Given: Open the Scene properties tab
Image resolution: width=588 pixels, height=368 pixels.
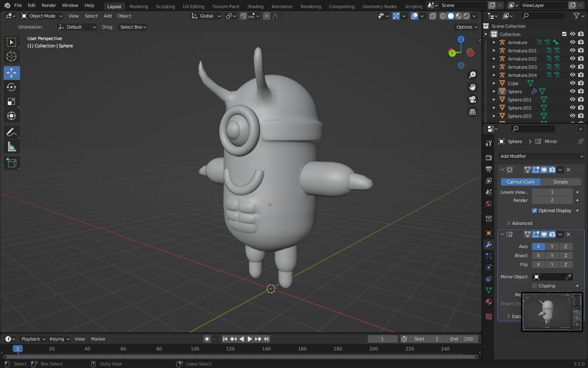Looking at the screenshot, I should click(x=488, y=192).
